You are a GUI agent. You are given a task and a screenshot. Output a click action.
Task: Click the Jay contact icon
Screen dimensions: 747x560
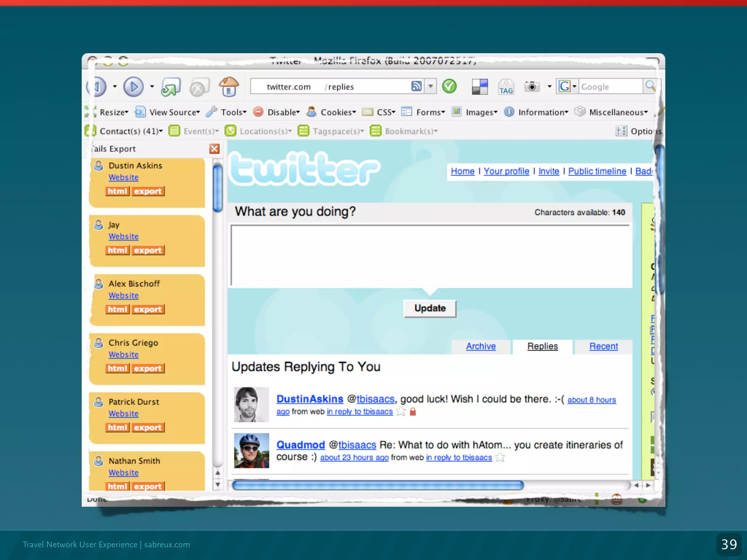[x=98, y=225]
